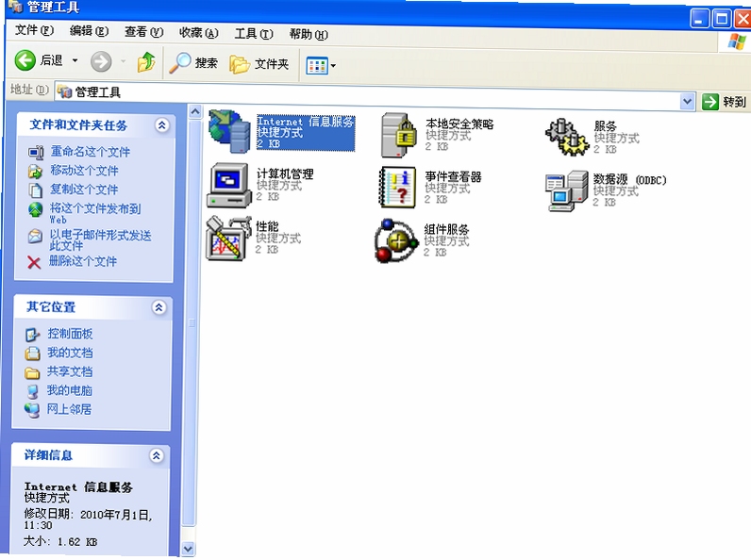Open the 查看(V) menu

tap(143, 32)
